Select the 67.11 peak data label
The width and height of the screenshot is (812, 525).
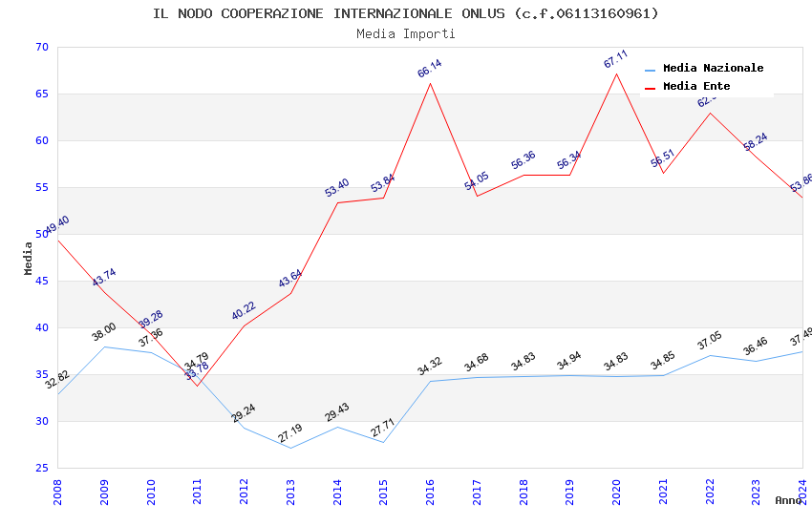coord(616,59)
